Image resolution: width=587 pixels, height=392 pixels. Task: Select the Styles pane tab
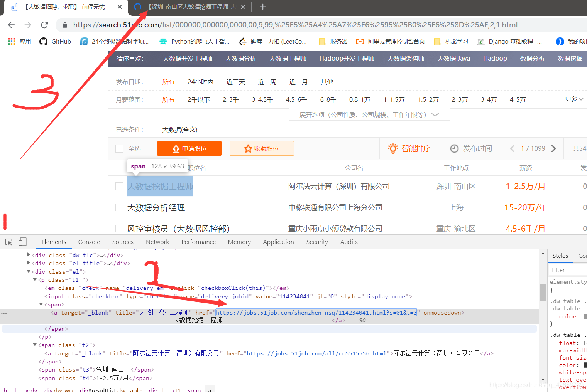click(x=560, y=256)
